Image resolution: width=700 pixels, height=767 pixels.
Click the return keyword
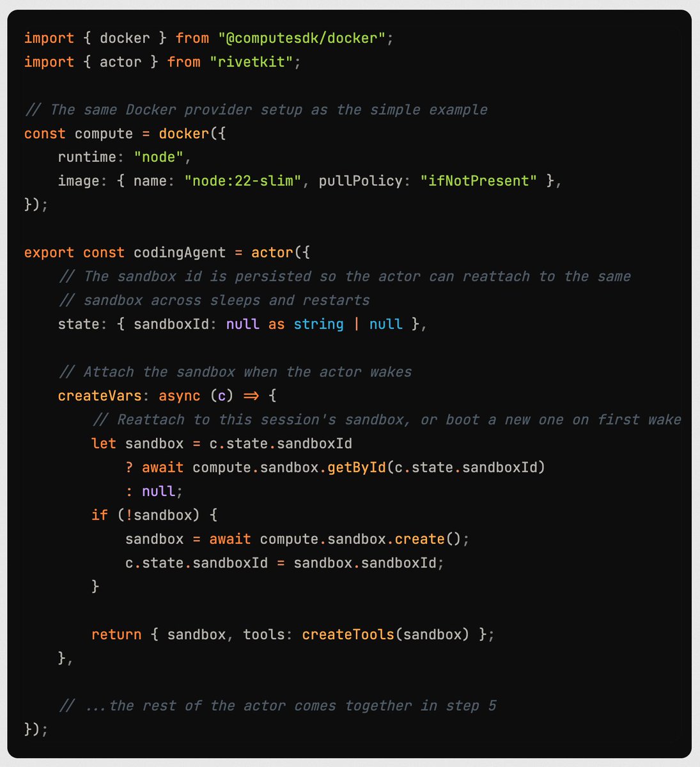tap(116, 634)
